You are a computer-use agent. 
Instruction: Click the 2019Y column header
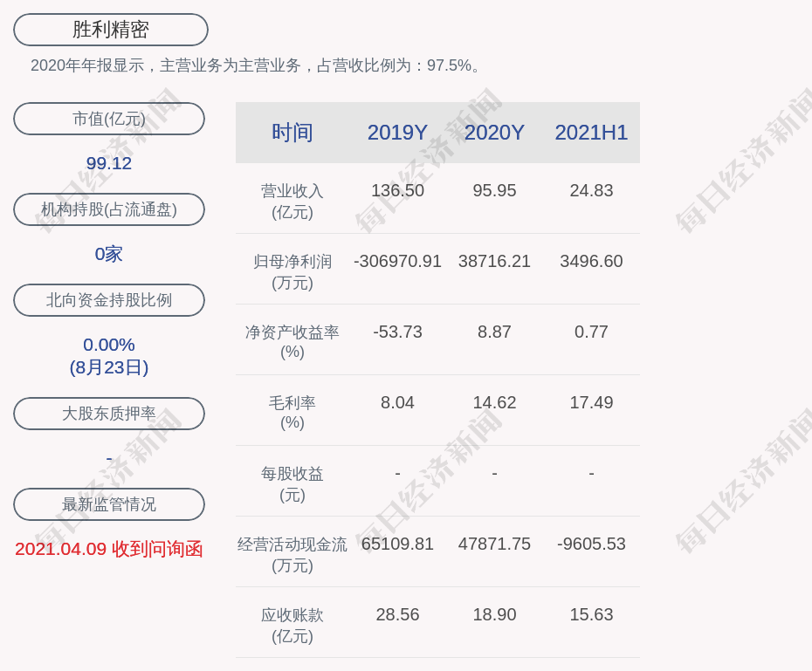pyautogui.click(x=397, y=133)
